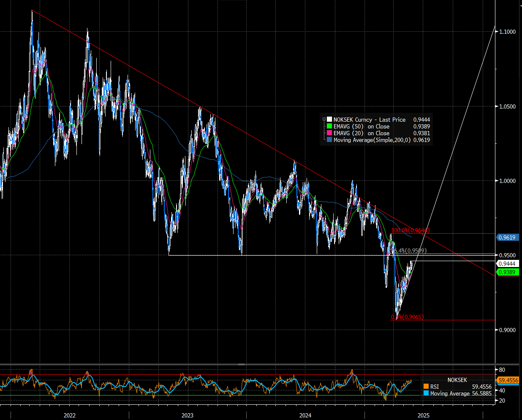Click the orange 59.4556 RSI axis tag
Image resolution: width=522 pixels, height=420 pixels.
(508, 380)
